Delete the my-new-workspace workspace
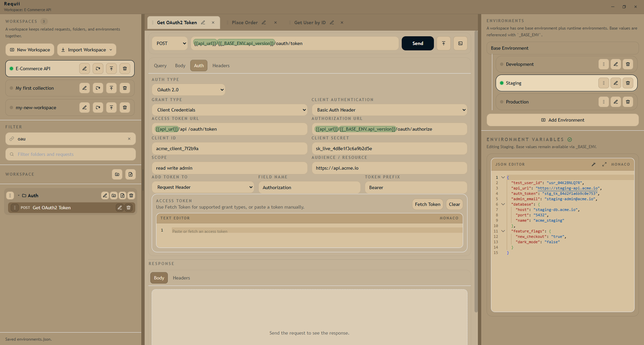This screenshot has width=644, height=345. pos(125,107)
